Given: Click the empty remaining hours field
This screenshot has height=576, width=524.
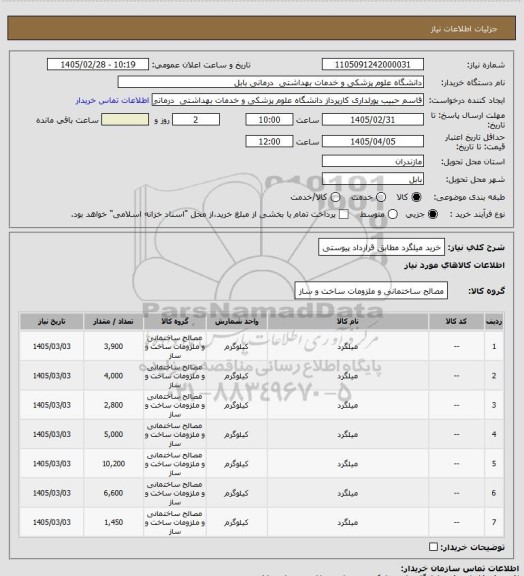Looking at the screenshot, I should pyautogui.click(x=125, y=120).
